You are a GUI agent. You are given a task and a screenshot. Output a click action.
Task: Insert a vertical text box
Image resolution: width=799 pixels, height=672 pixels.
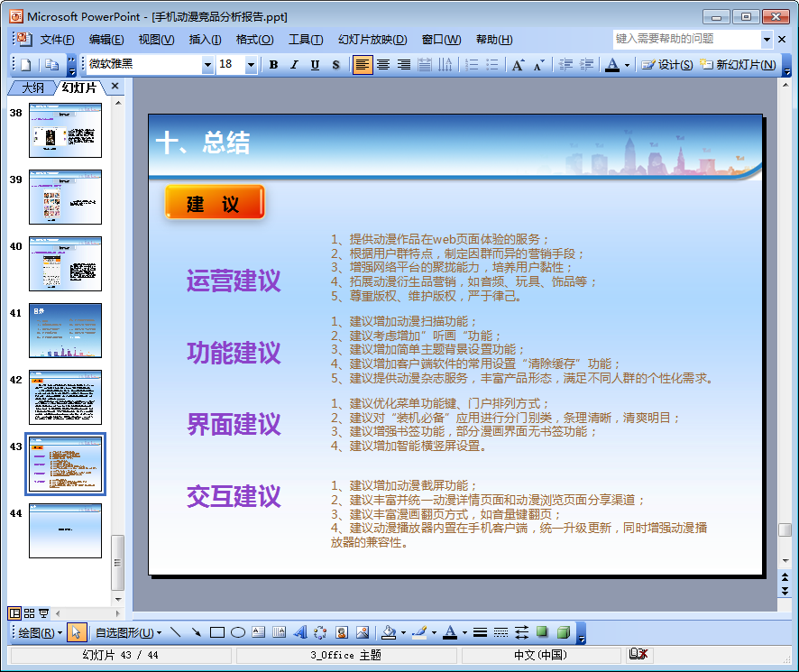280,632
